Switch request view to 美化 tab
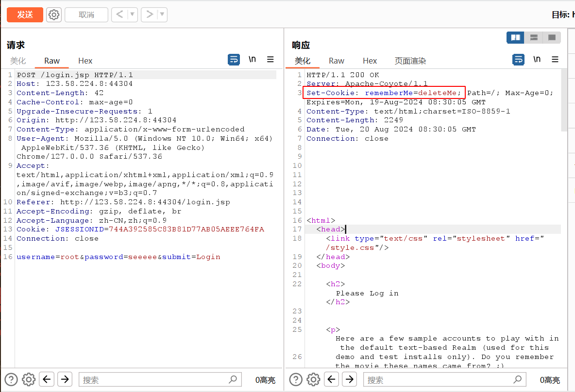 (18, 61)
